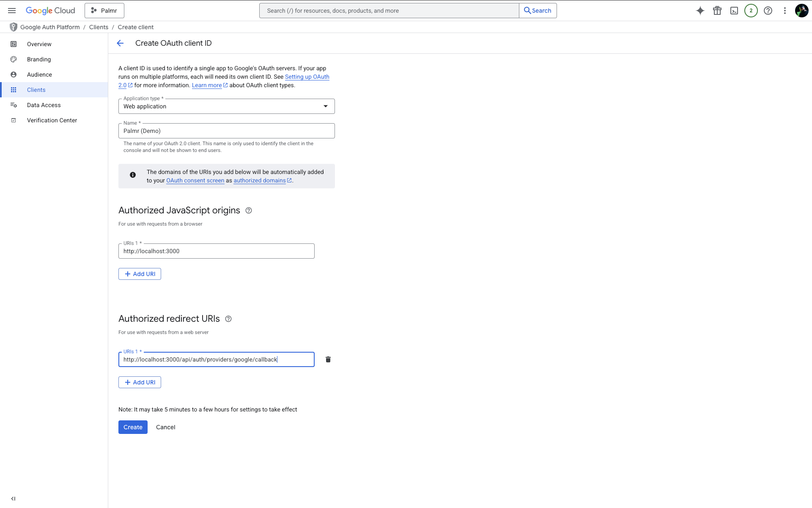Select Verification Center in the sidebar
The width and height of the screenshot is (812, 508).
tap(54, 120)
